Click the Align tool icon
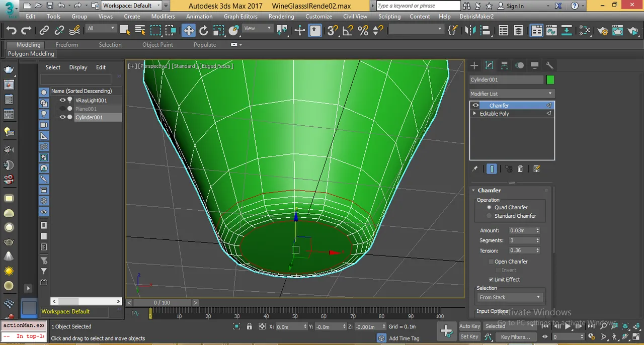The height and width of the screenshot is (345, 644). coord(486,31)
